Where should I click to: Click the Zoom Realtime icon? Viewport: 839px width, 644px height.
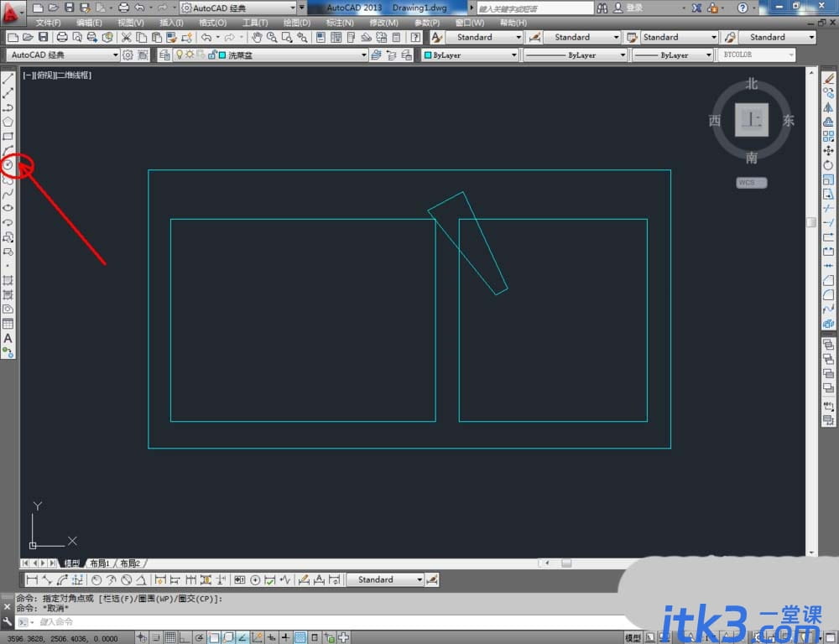click(x=273, y=37)
